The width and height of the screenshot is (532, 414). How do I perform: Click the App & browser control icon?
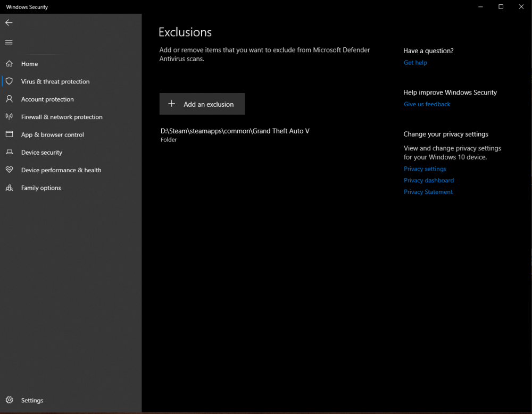point(9,134)
